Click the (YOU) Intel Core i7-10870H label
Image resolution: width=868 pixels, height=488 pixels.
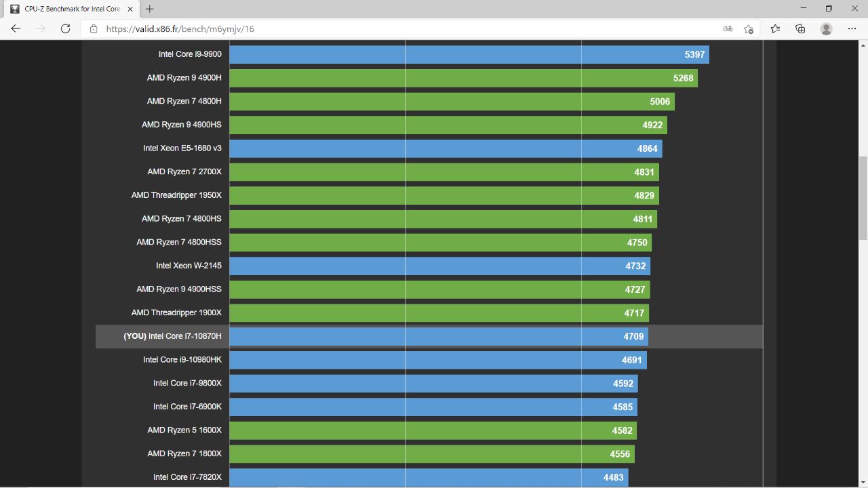[172, 336]
